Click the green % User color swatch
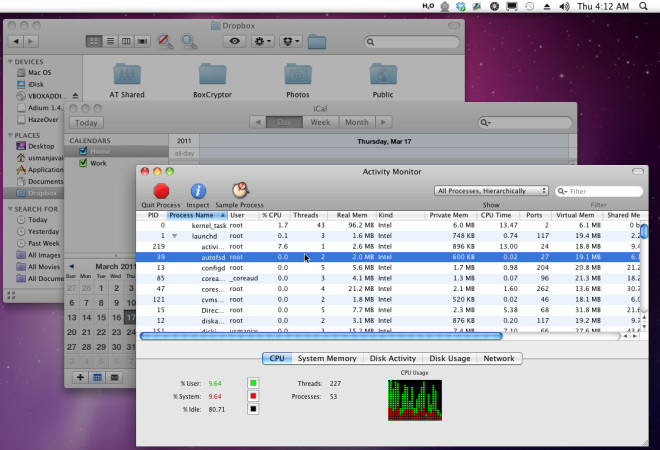Viewport: 660px width, 450px height. [x=253, y=383]
